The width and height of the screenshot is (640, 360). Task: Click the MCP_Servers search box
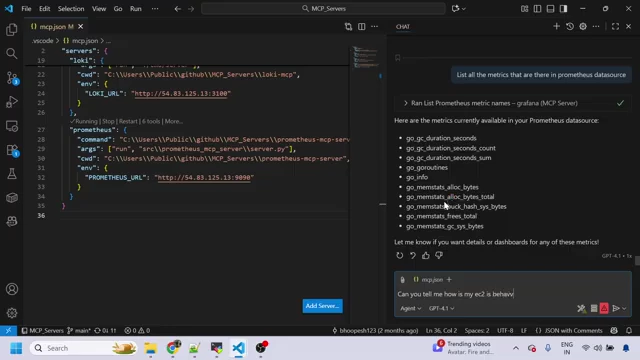click(x=323, y=9)
